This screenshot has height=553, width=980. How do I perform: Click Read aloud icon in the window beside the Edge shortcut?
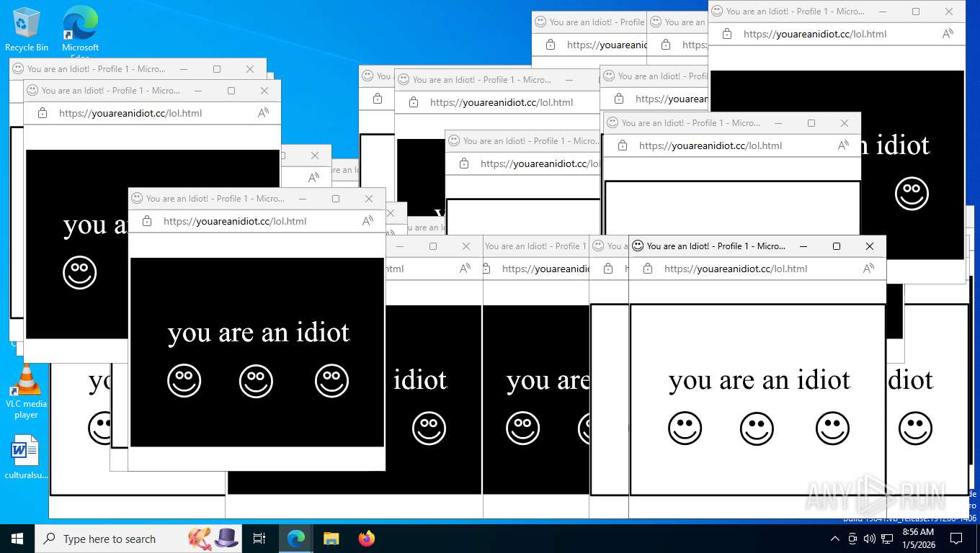click(264, 113)
